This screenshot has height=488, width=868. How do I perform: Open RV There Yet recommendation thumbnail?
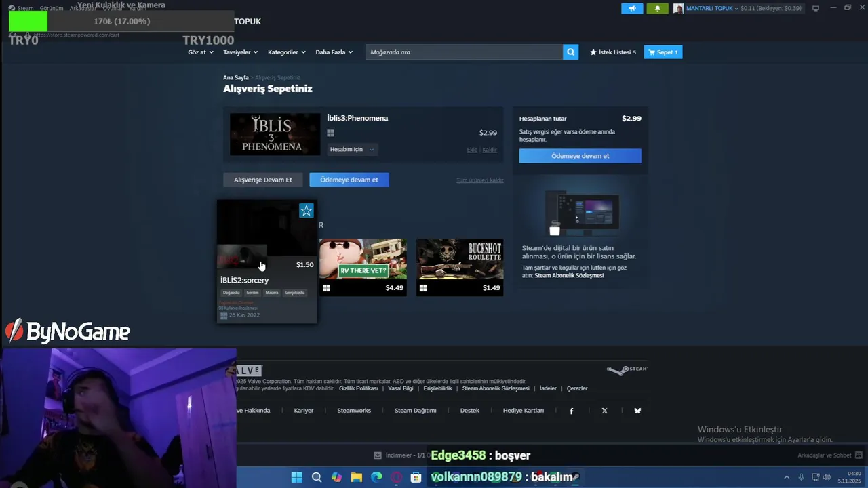click(363, 259)
